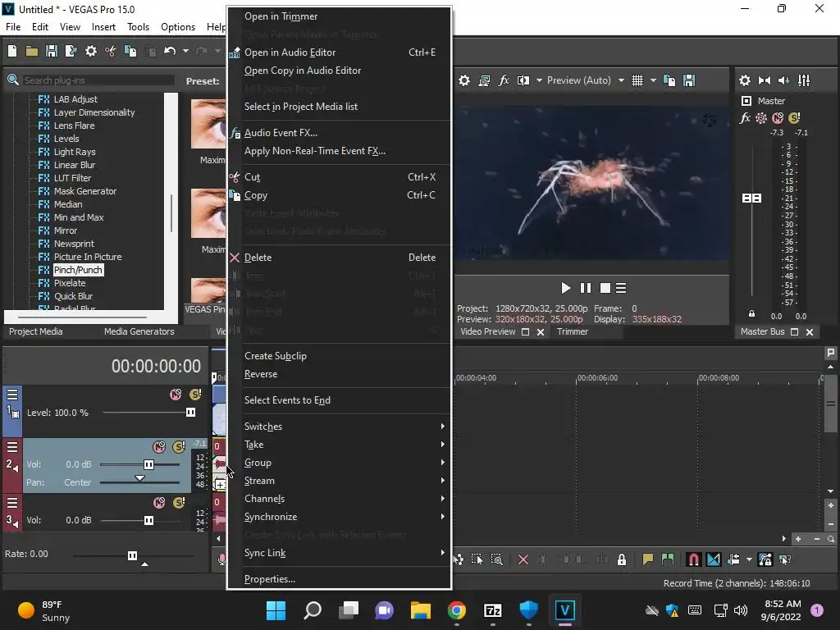The image size is (840, 630).
Task: Close the Master Bus panel
Action: point(810,332)
